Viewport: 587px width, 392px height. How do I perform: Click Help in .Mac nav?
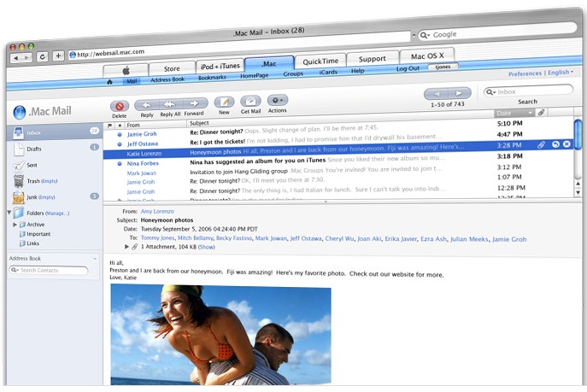click(357, 70)
